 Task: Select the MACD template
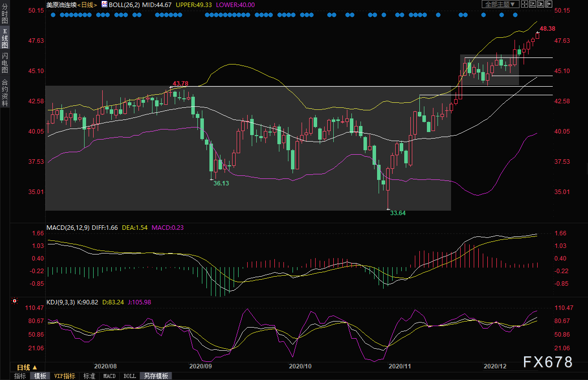pyautogui.click(x=110, y=376)
